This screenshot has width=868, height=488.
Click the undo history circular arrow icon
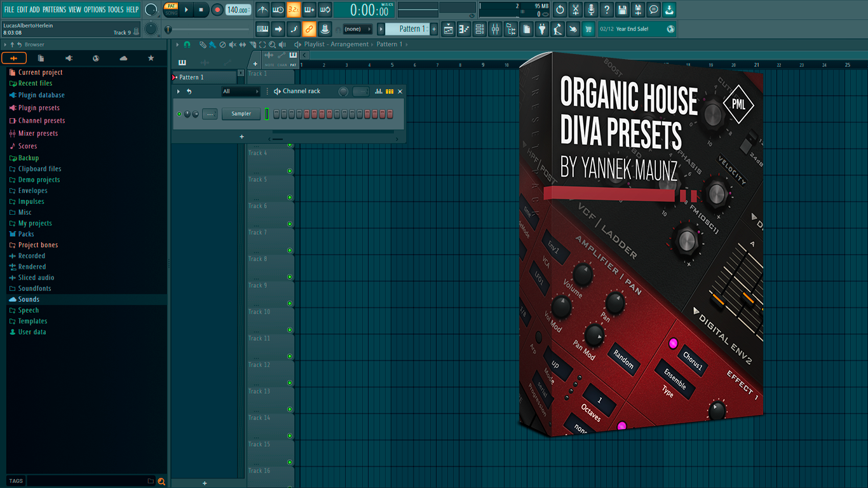(560, 10)
